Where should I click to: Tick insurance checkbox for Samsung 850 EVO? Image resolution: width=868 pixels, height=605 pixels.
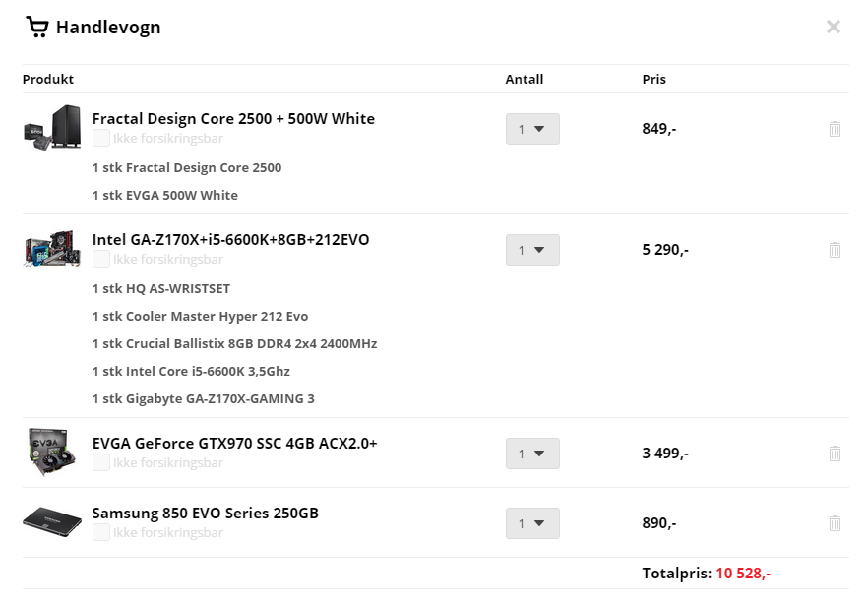click(x=100, y=532)
